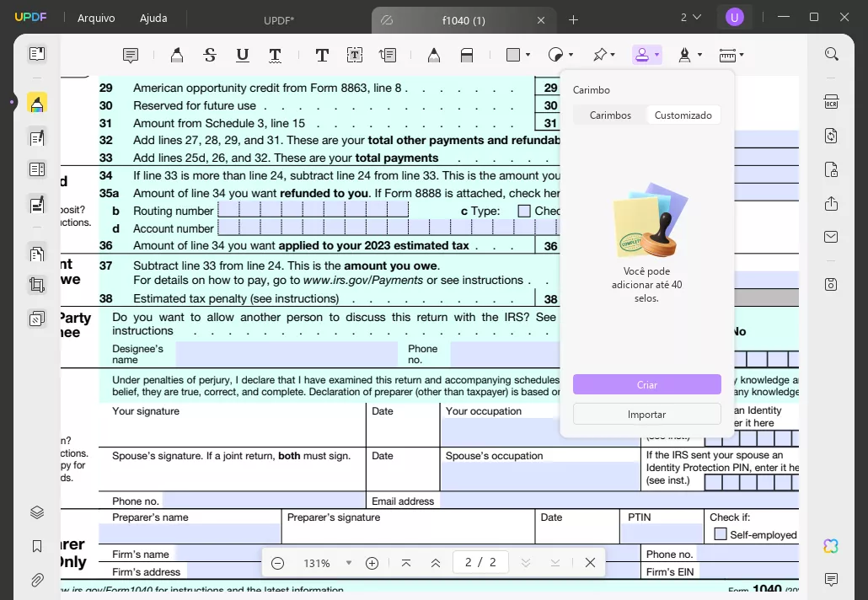Close the f1040 (1) tab
The height and width of the screenshot is (600, 868).
pos(541,20)
